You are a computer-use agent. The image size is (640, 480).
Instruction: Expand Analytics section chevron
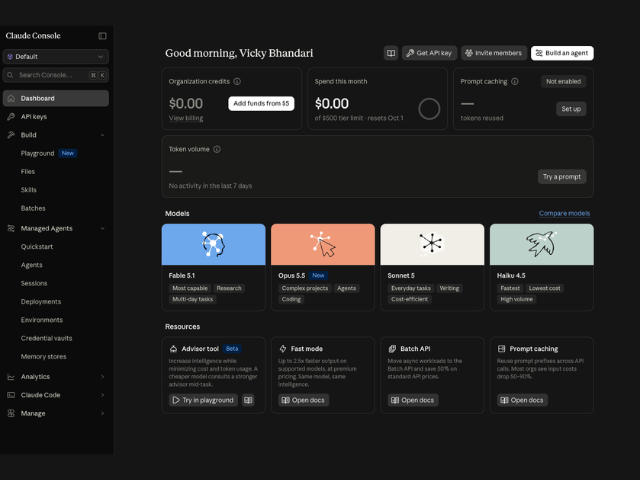102,377
